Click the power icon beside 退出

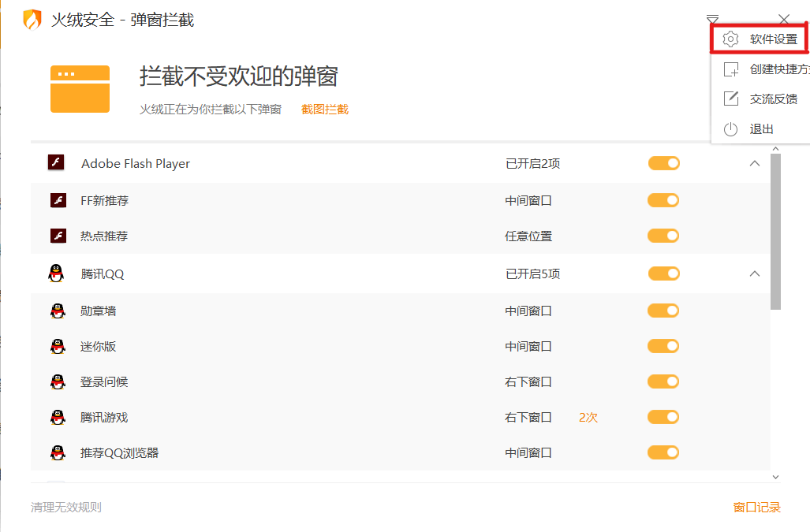(x=731, y=129)
